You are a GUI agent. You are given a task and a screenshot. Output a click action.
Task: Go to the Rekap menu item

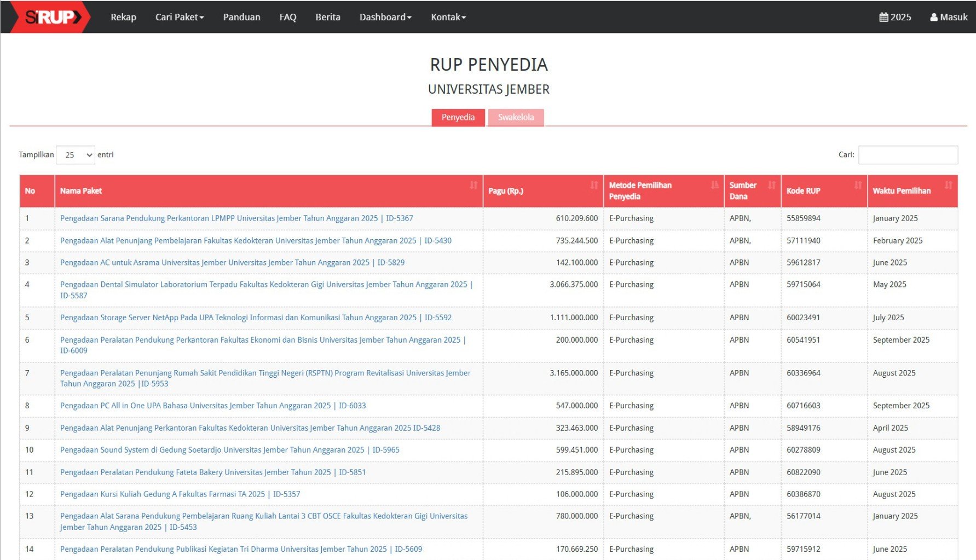(x=123, y=17)
